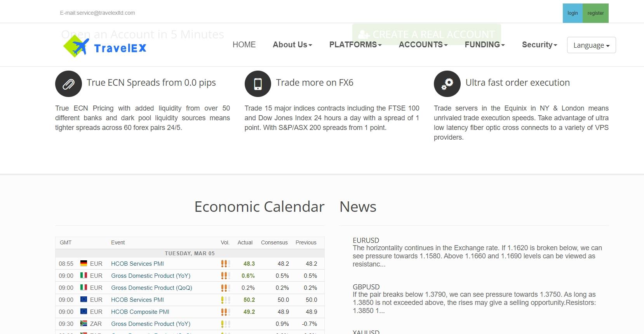Image resolution: width=644 pixels, height=334 pixels.
Task: Click the TUESDAY, MAR 05 date row
Action: point(190,253)
